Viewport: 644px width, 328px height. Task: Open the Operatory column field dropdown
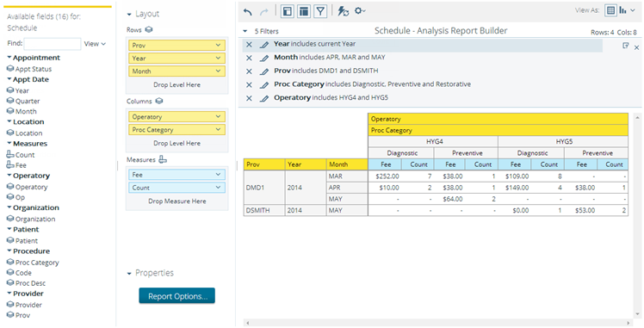pyautogui.click(x=218, y=116)
